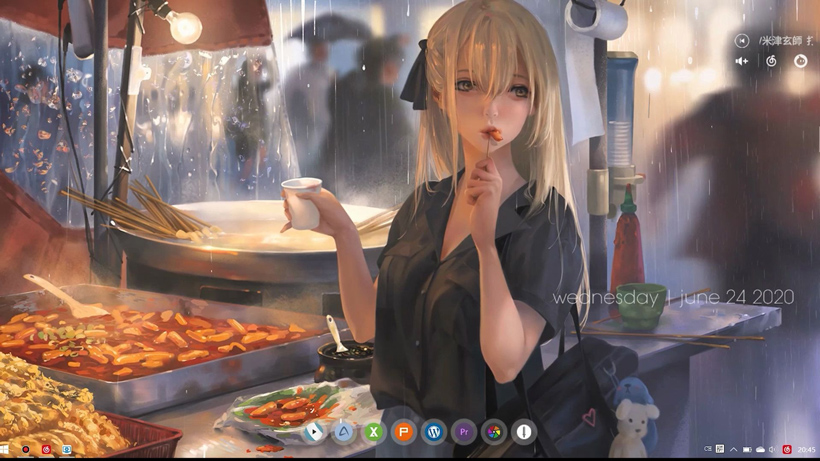Click the round face icon in widget

point(801,61)
